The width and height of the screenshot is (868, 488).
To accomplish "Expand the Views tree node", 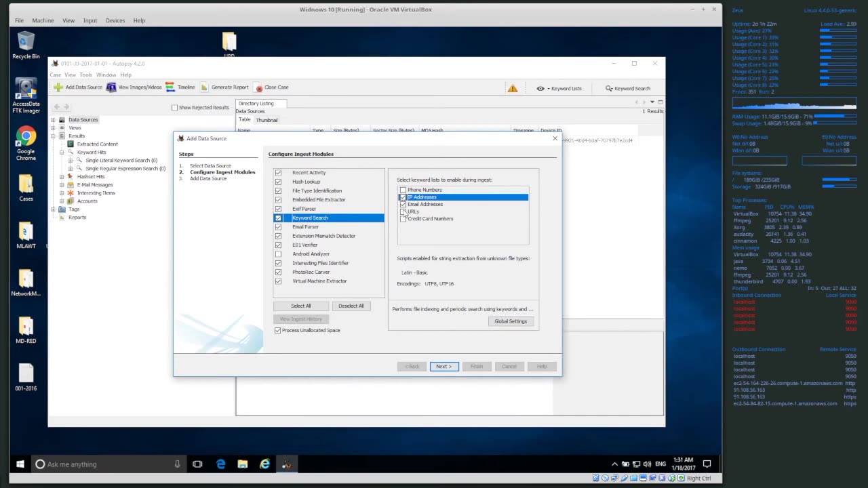I will [x=53, y=128].
